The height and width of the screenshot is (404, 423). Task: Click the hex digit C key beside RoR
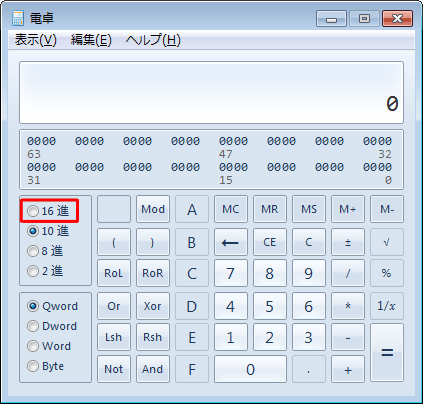(192, 273)
